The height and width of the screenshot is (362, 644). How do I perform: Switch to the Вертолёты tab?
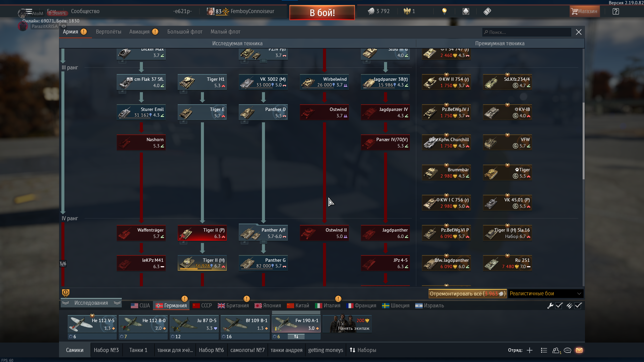coord(109,32)
